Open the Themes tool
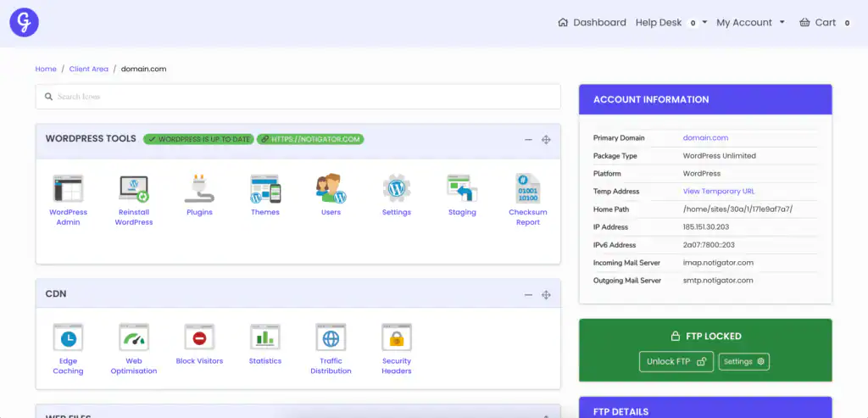 (265, 188)
